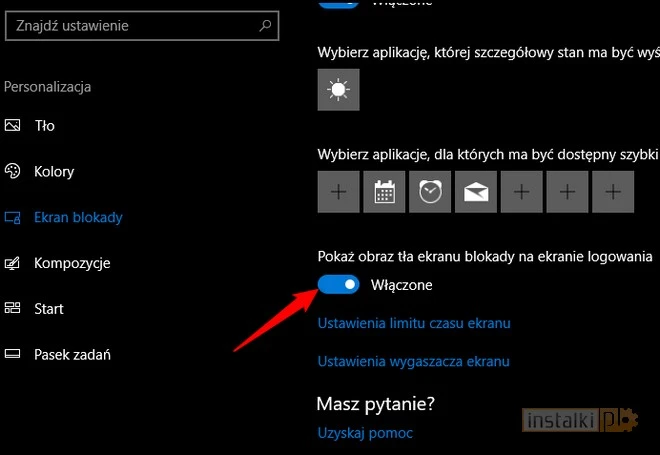Click the calendar quick status app icon
The image size is (660, 455).
[x=384, y=192]
